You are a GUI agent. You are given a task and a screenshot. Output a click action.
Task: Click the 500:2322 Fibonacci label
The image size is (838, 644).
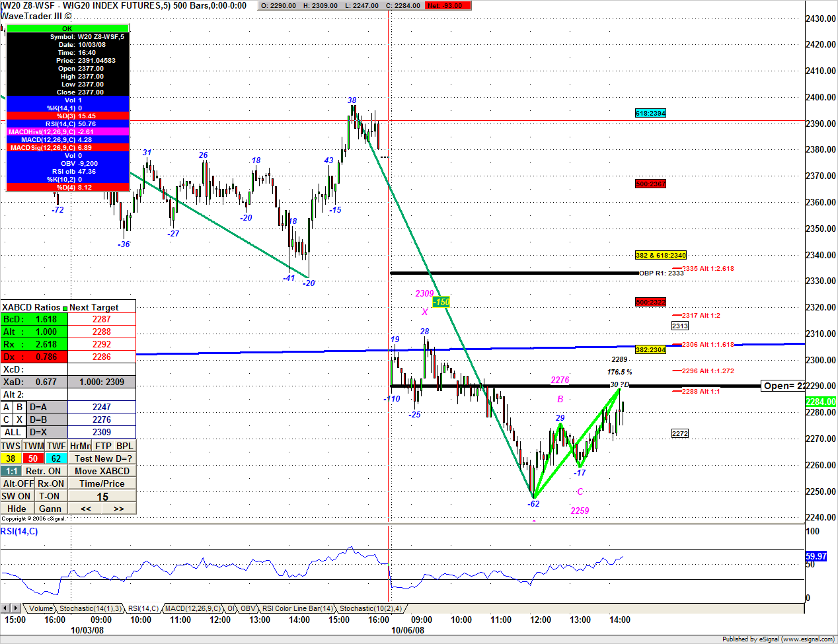pos(650,303)
